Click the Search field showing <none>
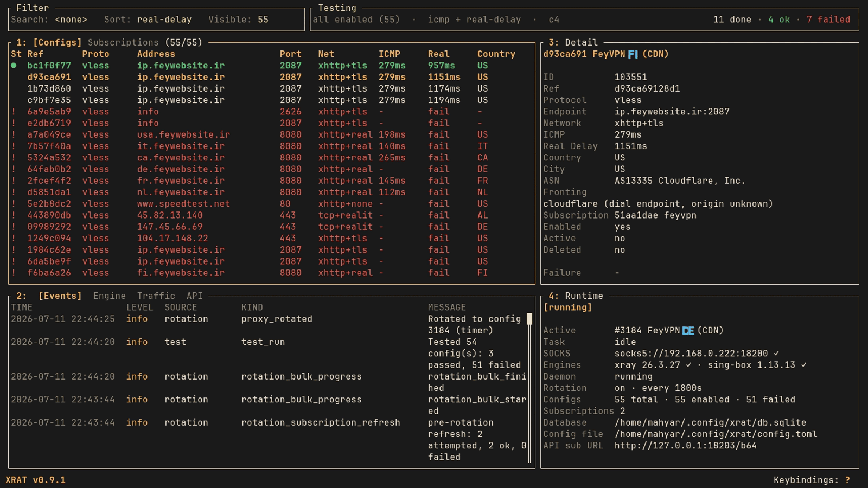 (x=71, y=20)
